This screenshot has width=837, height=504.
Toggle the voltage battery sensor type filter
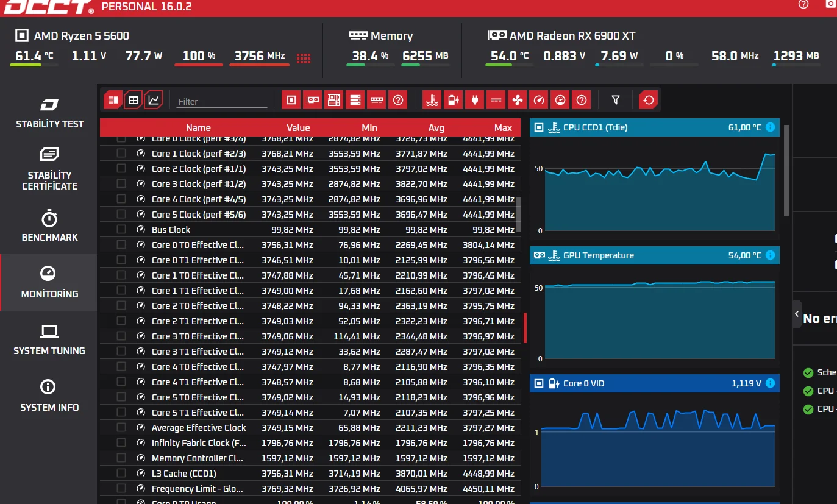tap(453, 99)
